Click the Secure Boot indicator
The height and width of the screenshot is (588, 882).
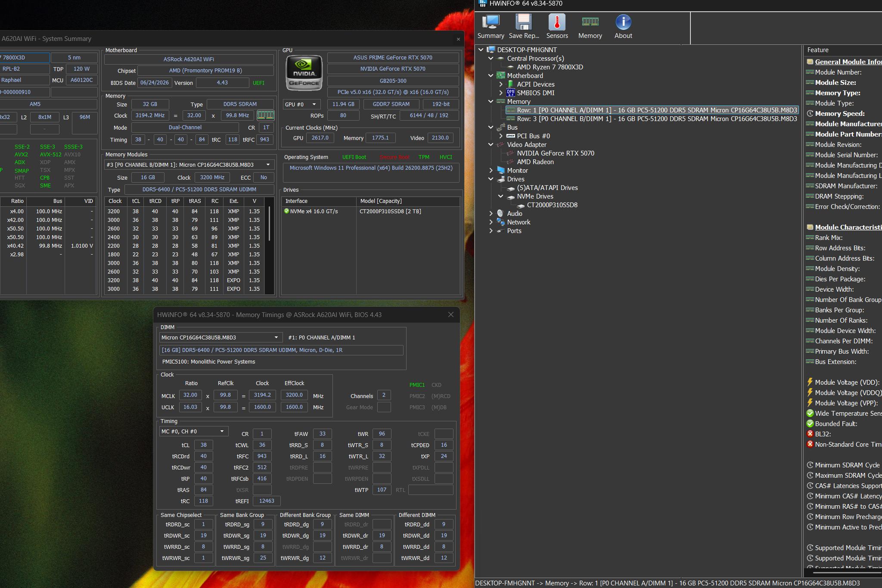pos(394,157)
